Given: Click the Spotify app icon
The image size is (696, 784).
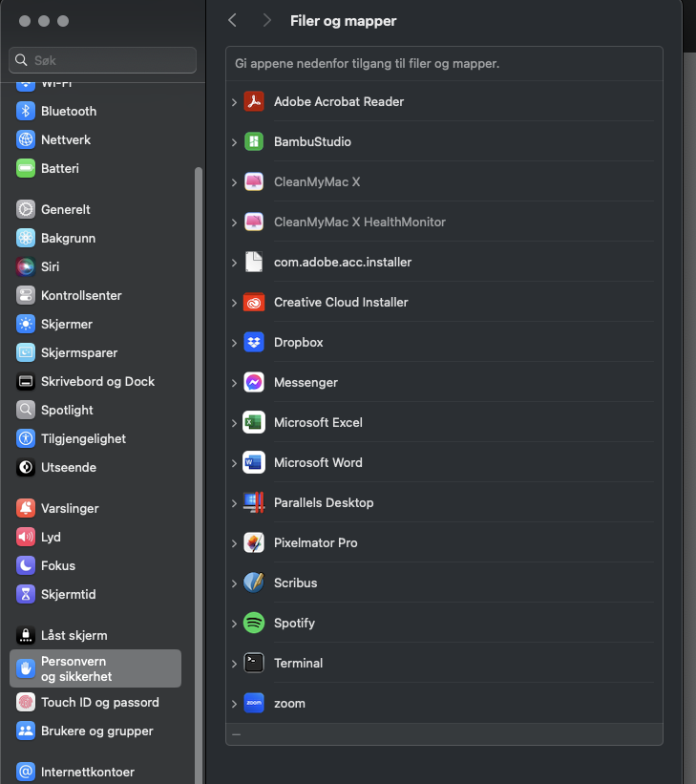Looking at the screenshot, I should [254, 623].
